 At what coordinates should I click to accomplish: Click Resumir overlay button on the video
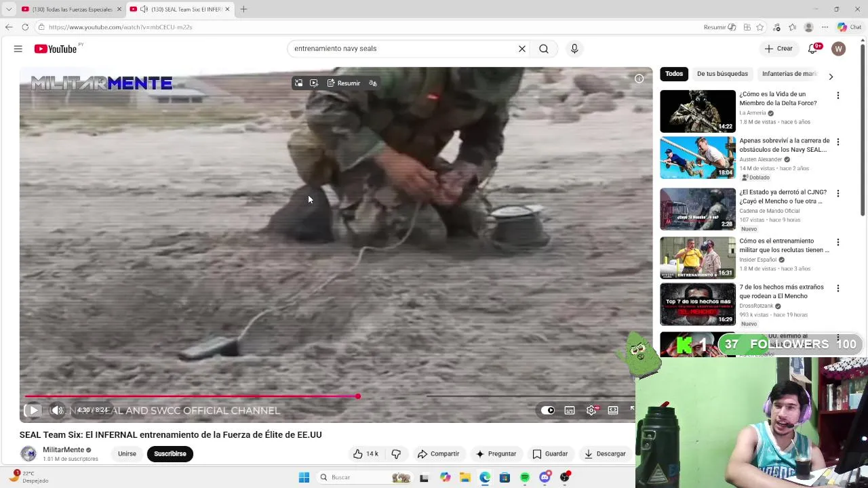pos(344,83)
